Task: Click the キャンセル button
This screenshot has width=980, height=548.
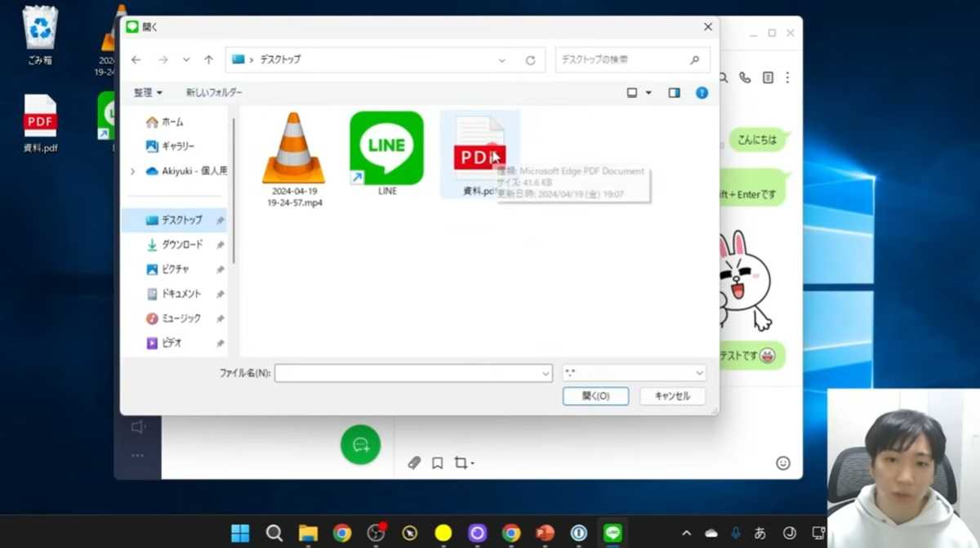Action: [x=672, y=396]
